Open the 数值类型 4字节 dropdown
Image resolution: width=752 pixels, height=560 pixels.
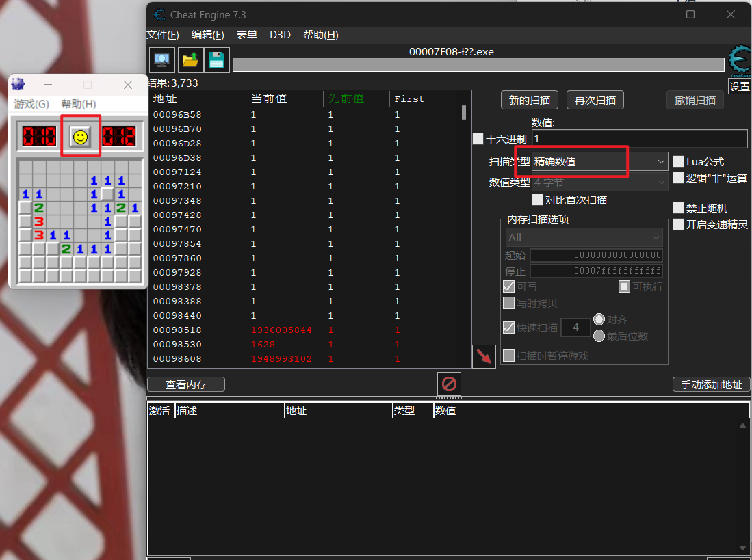point(599,183)
